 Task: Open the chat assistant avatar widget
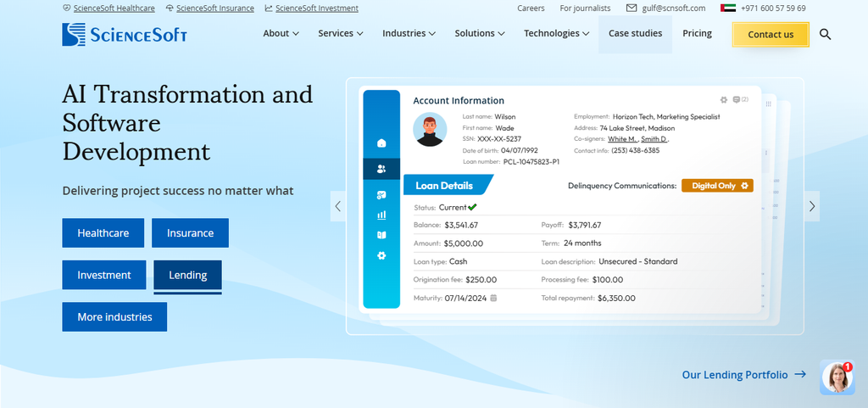pos(837,377)
